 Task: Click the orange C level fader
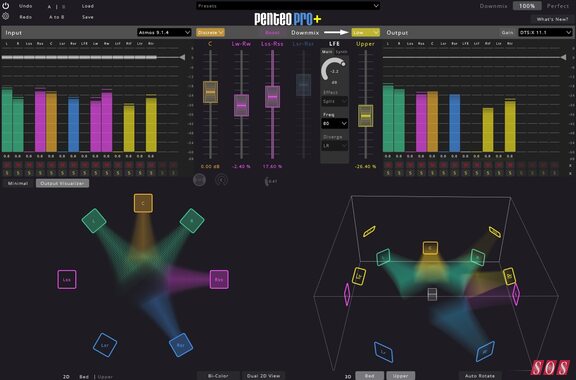210,92
